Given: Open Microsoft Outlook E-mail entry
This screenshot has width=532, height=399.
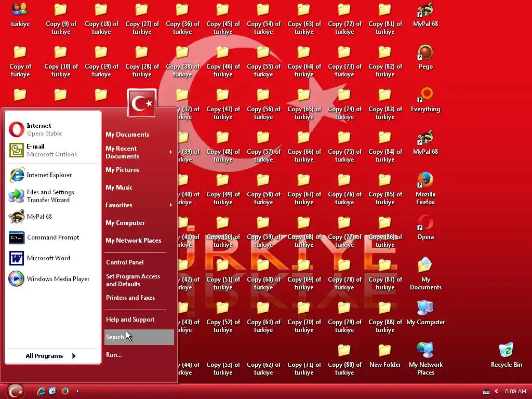Looking at the screenshot, I should pos(52,150).
